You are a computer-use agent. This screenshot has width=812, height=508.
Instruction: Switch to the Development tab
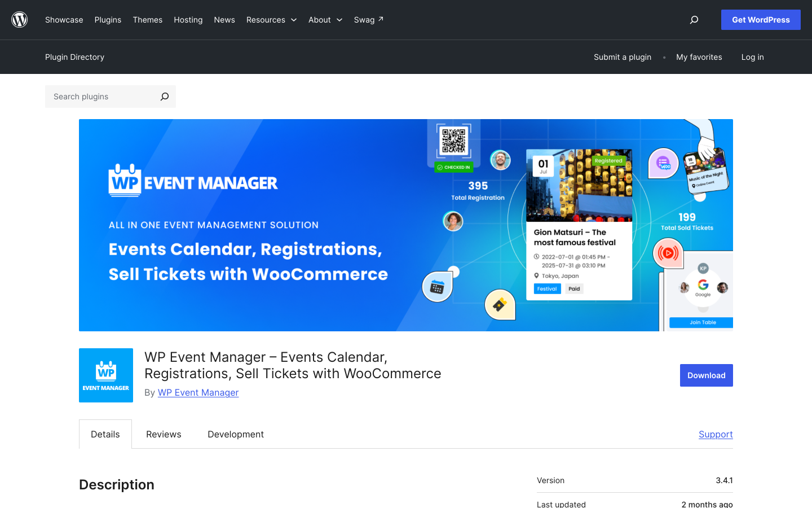click(236, 434)
